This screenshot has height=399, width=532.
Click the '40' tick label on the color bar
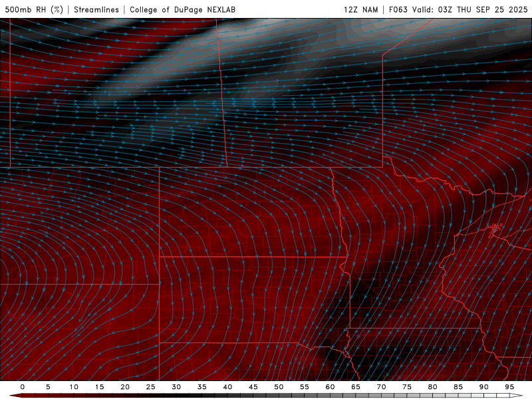227,387
